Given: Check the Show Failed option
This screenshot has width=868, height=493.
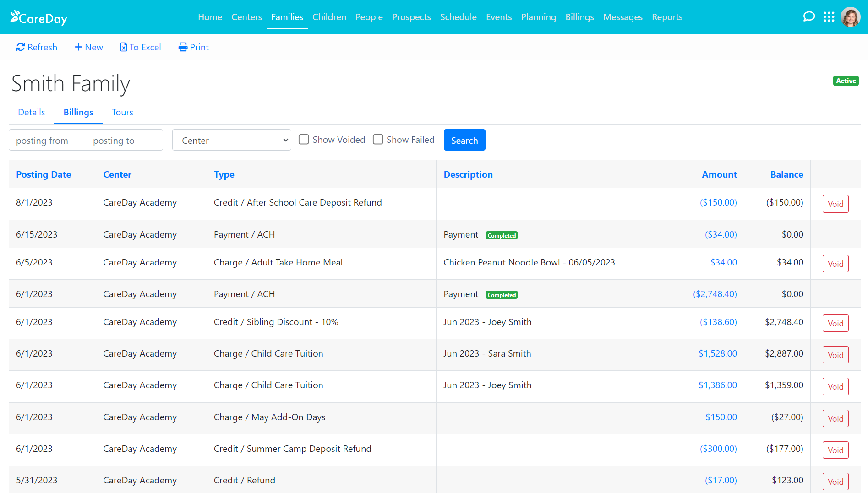Looking at the screenshot, I should click(x=378, y=139).
